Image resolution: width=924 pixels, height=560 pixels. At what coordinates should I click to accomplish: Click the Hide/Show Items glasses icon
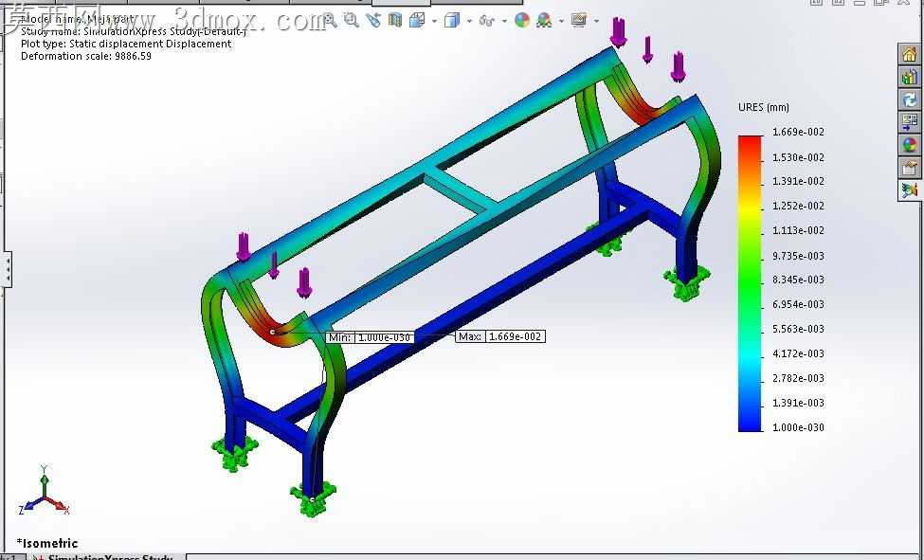pyautogui.click(x=487, y=21)
